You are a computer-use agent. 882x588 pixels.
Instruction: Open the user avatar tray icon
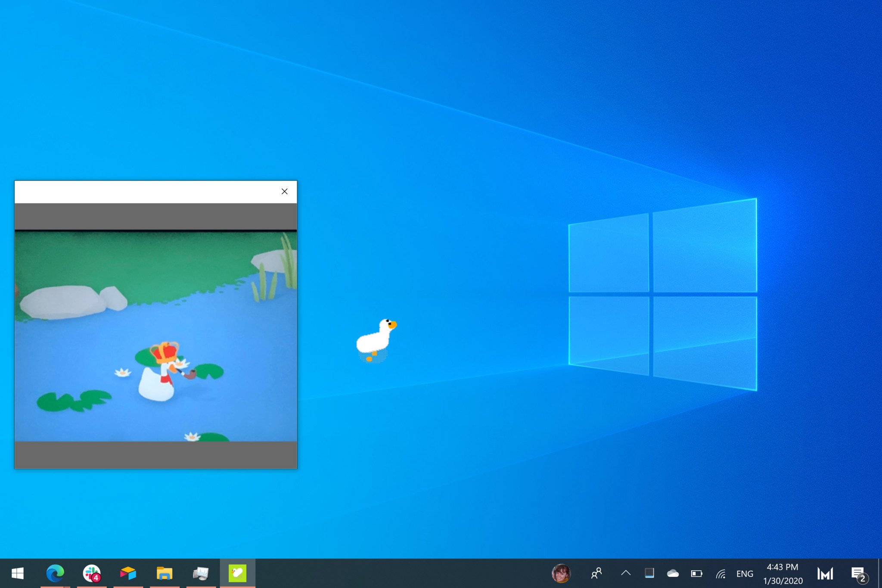(561, 573)
